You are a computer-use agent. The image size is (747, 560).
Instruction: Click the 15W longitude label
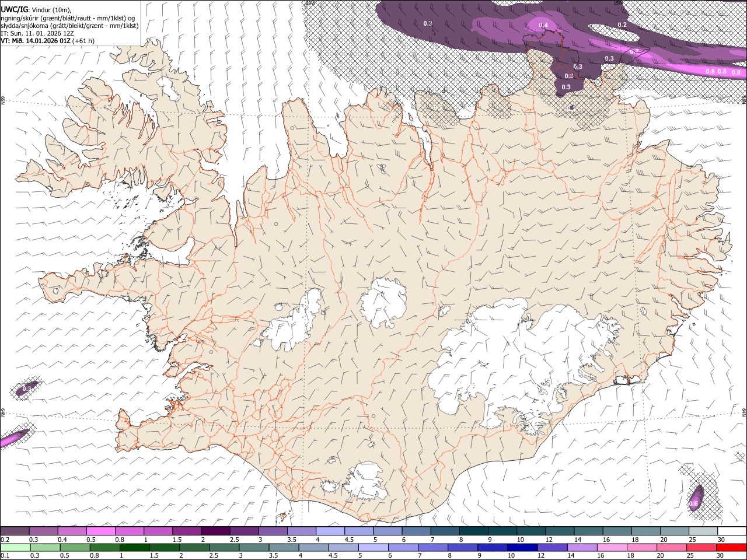click(x=618, y=3)
